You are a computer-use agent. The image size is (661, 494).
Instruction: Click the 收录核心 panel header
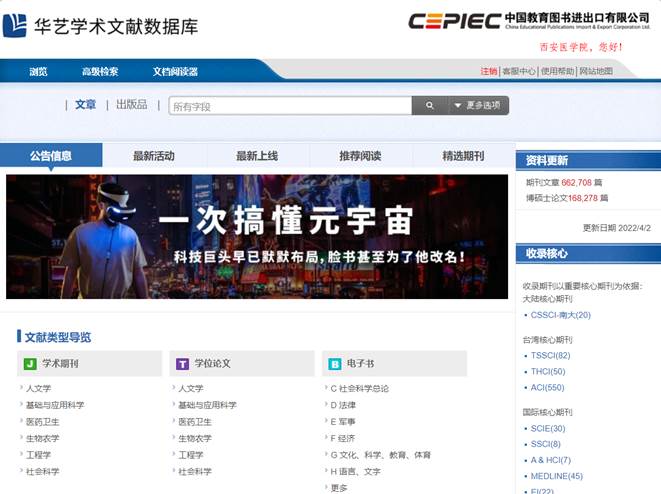(588, 254)
